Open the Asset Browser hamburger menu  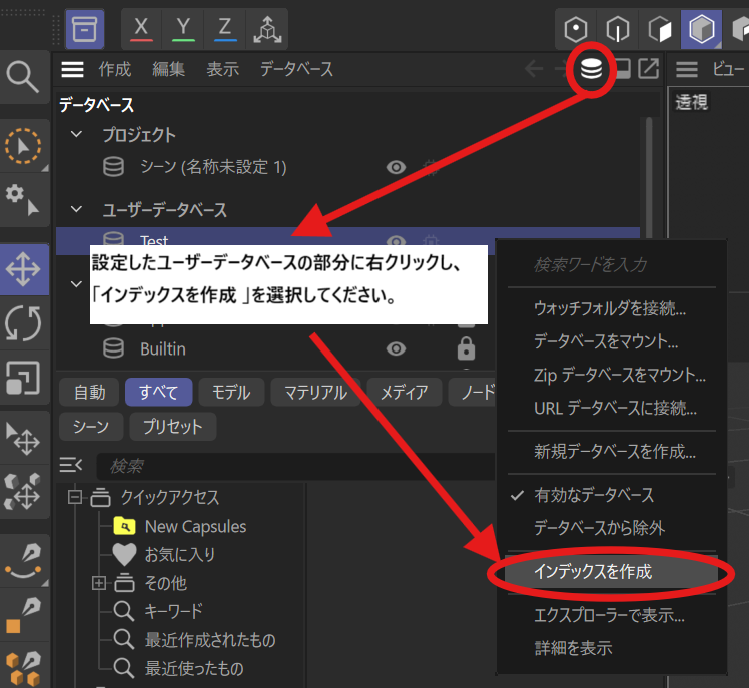point(72,69)
